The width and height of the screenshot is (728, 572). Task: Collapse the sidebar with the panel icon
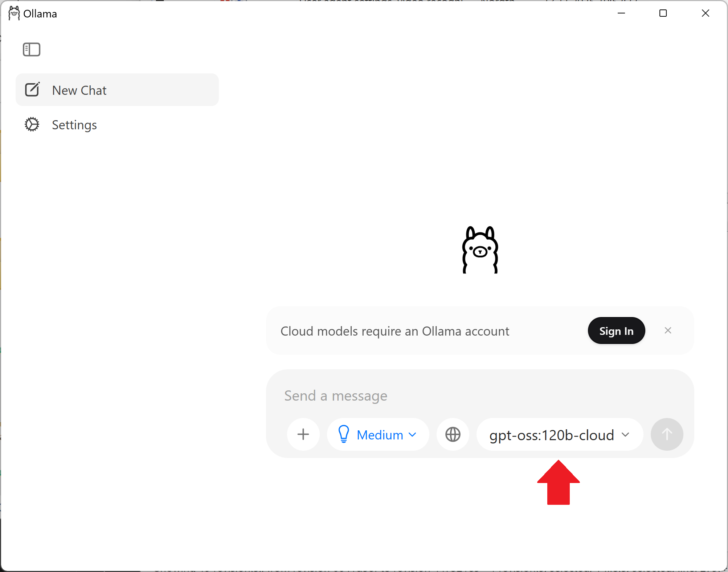(x=32, y=49)
